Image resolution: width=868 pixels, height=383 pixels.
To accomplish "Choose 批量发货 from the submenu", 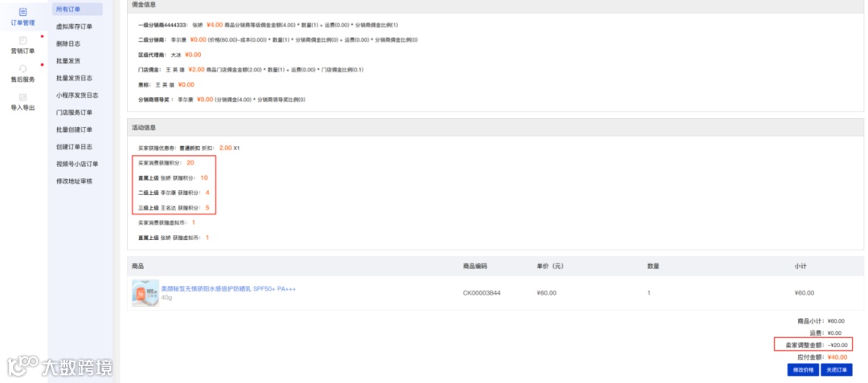I will point(68,60).
